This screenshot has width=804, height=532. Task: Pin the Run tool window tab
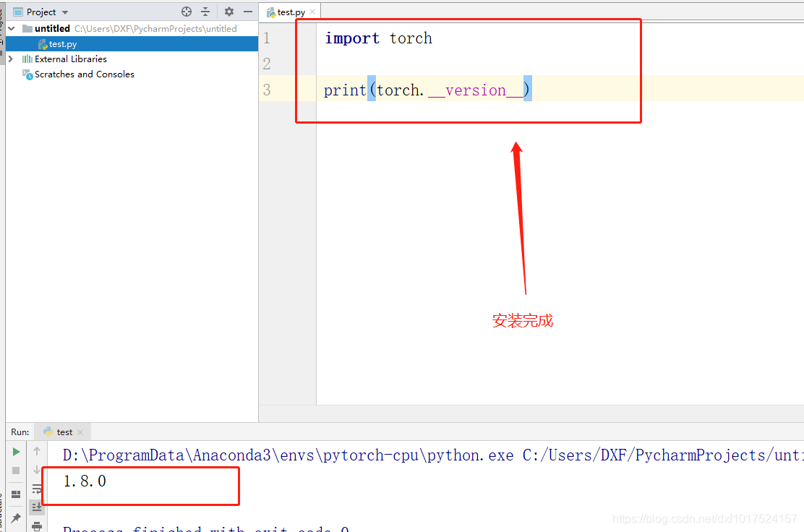click(16, 517)
